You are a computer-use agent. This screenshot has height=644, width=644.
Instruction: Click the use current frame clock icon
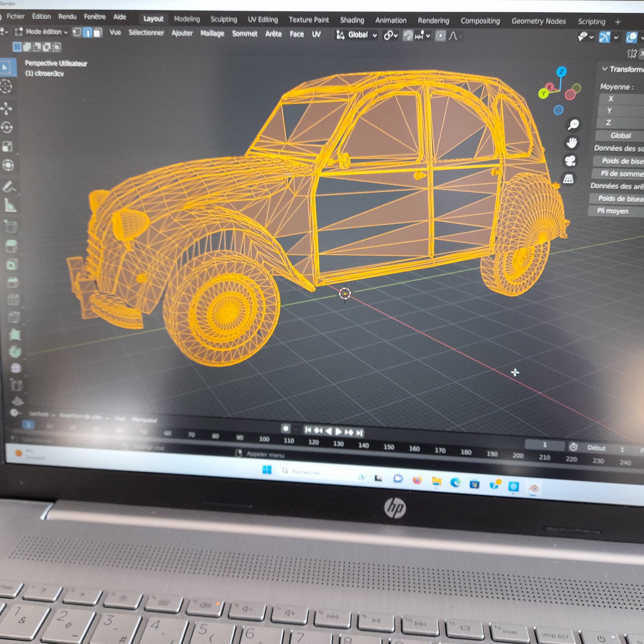click(x=573, y=447)
